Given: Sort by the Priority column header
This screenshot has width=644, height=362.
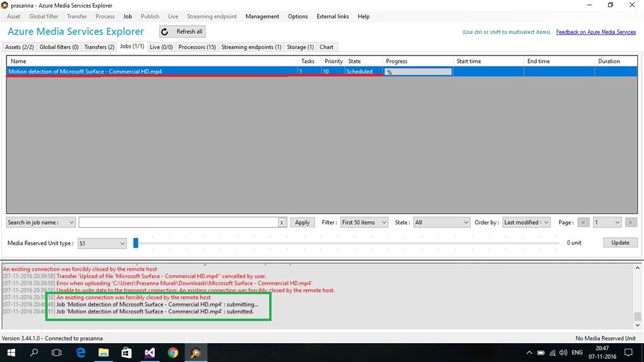Looking at the screenshot, I should pyautogui.click(x=333, y=61).
